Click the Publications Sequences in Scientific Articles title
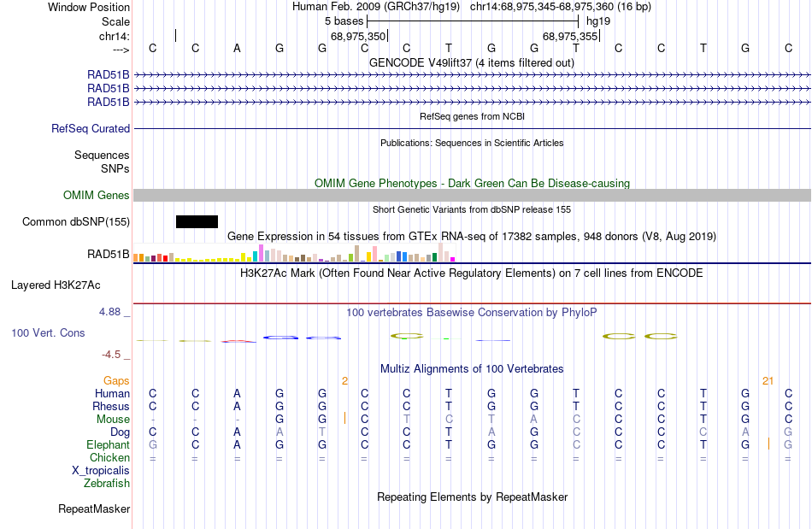The height and width of the screenshot is (529, 812). point(472,143)
